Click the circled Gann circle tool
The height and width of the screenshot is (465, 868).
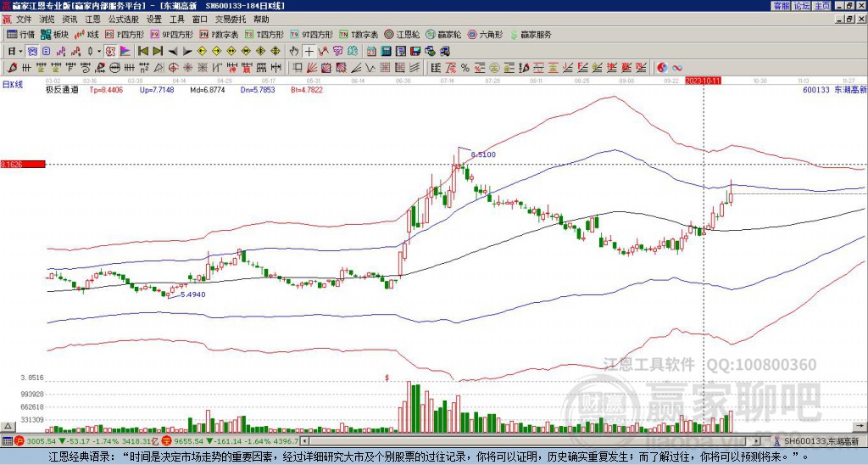(x=114, y=68)
